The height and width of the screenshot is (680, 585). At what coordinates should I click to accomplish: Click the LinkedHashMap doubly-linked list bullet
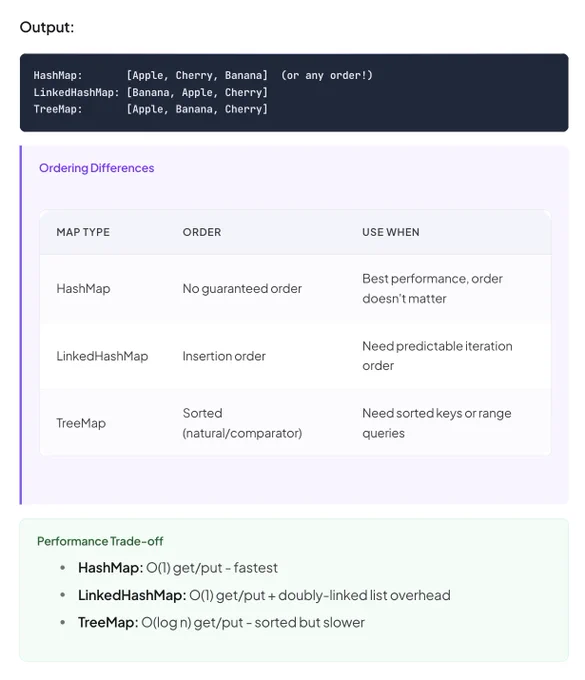tap(264, 595)
